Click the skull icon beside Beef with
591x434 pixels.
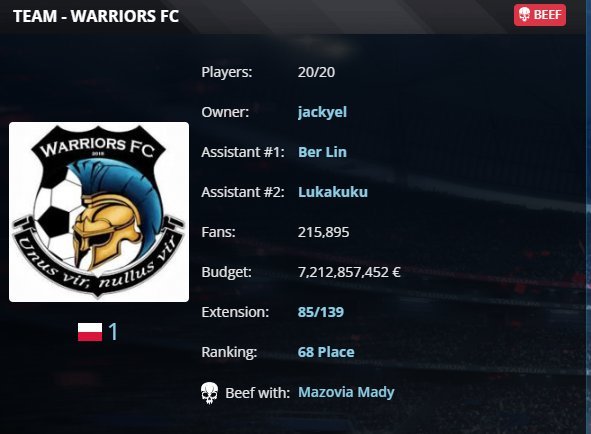pyautogui.click(x=209, y=393)
